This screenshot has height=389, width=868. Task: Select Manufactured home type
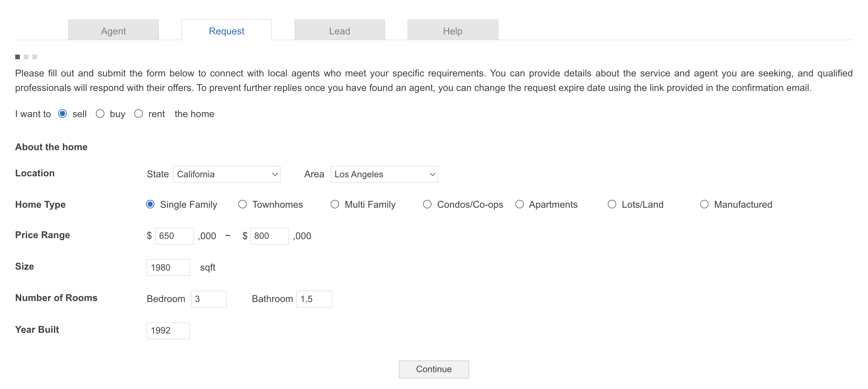(703, 205)
